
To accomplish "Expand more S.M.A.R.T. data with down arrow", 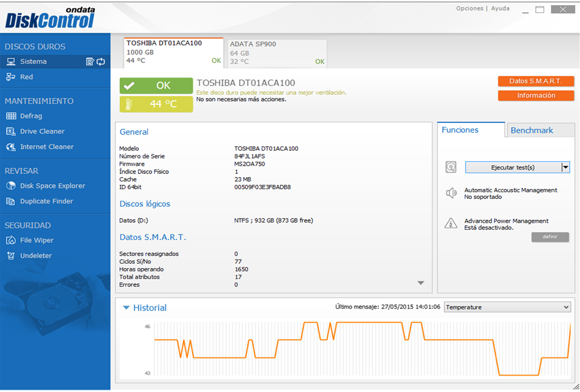I will 420,283.
